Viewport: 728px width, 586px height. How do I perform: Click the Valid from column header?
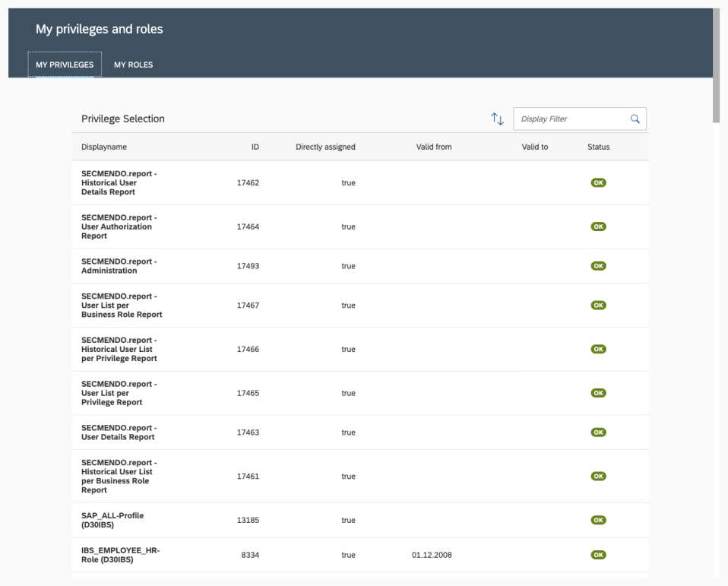click(x=434, y=147)
